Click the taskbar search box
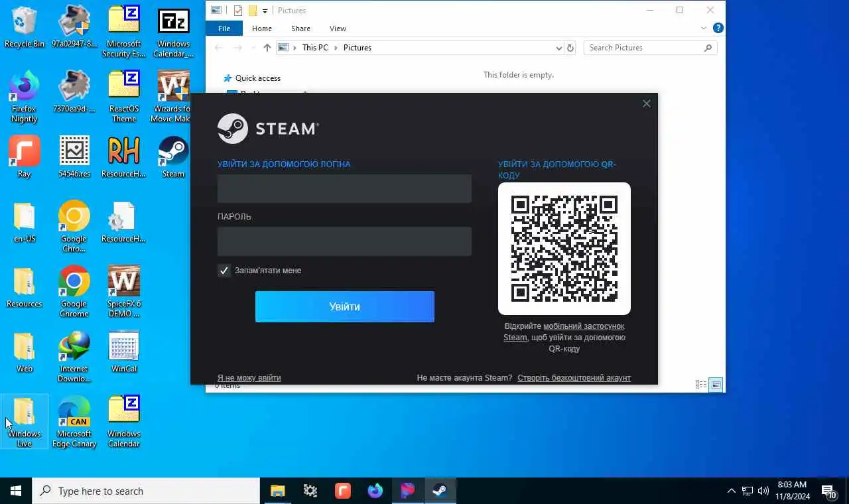Viewport: 849px width, 504px height. coord(146,491)
